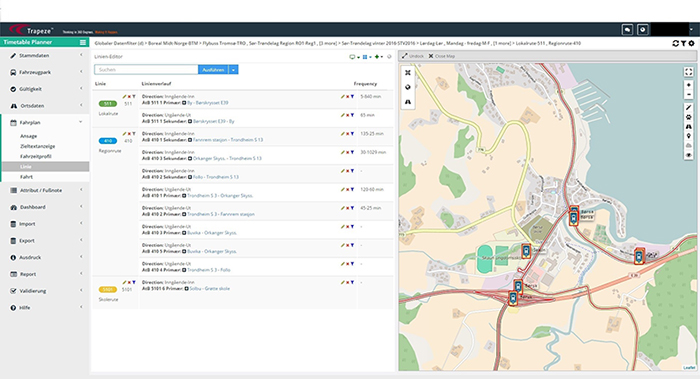This screenshot has width=700, height=379.
Task: Open the green plus add dropdown
Action: pos(379,57)
